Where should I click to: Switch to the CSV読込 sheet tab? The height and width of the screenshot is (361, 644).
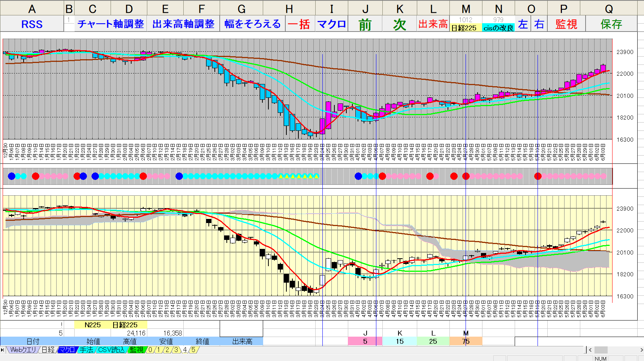coord(111,350)
